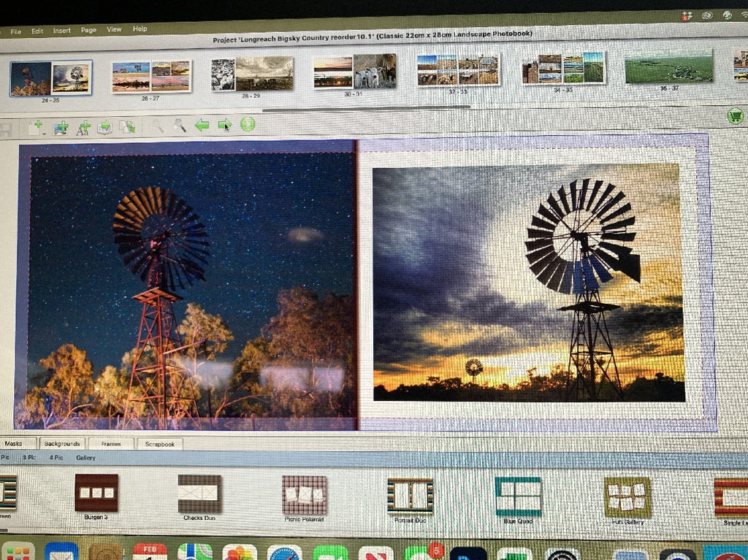The width and height of the screenshot is (748, 560).
Task: Open the dropdown arrow beside add page
Action: click(x=45, y=133)
